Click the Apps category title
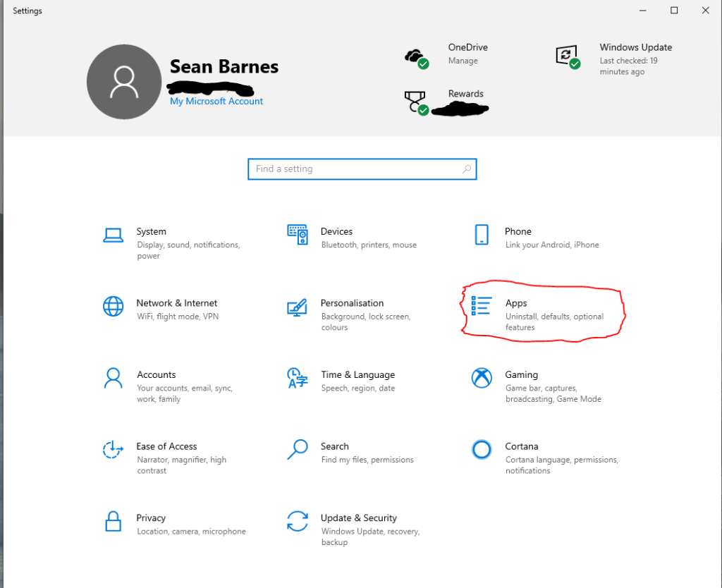The height and width of the screenshot is (588, 722). (515, 303)
